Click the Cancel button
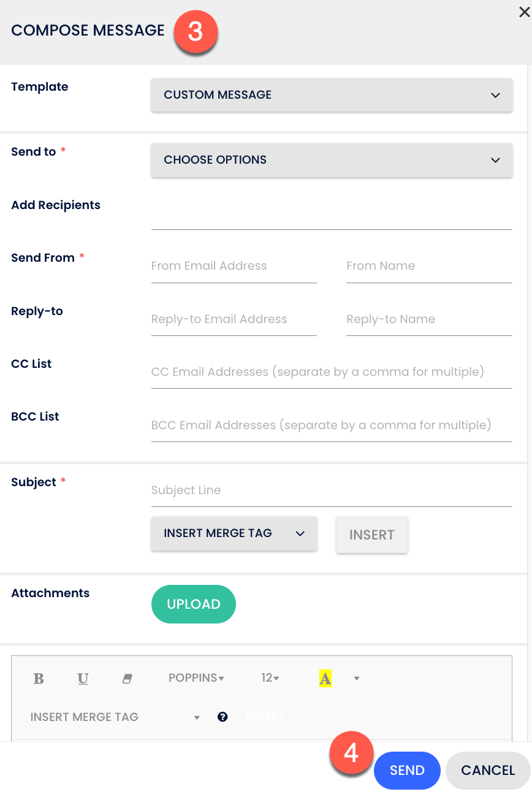 pyautogui.click(x=488, y=771)
